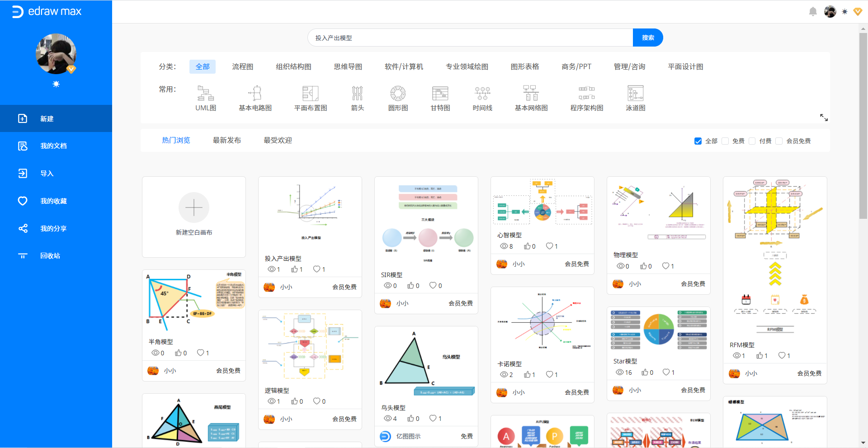Open the 半角模型 template thumbnail
The image size is (868, 448).
point(194,302)
